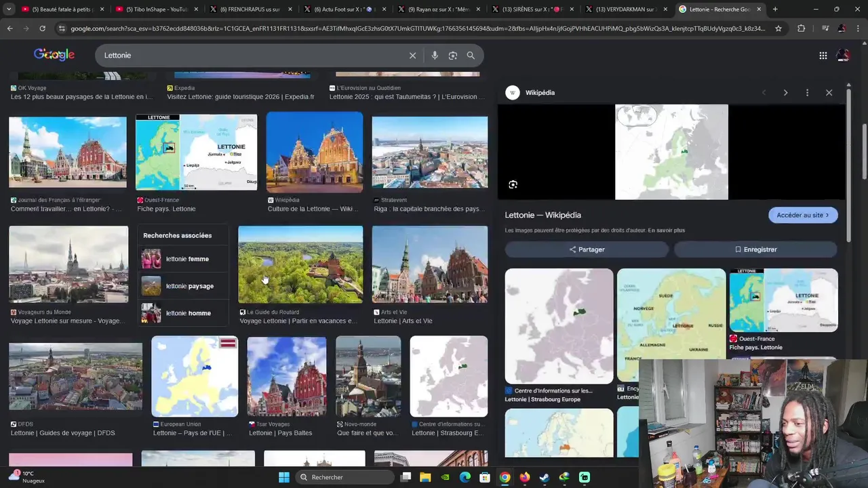Image resolution: width=868 pixels, height=488 pixels.
Task: Go to the Google logo homepage
Action: tap(54, 55)
